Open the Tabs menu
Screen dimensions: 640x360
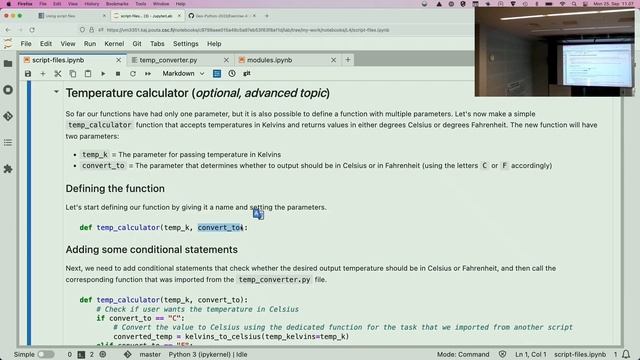click(157, 44)
